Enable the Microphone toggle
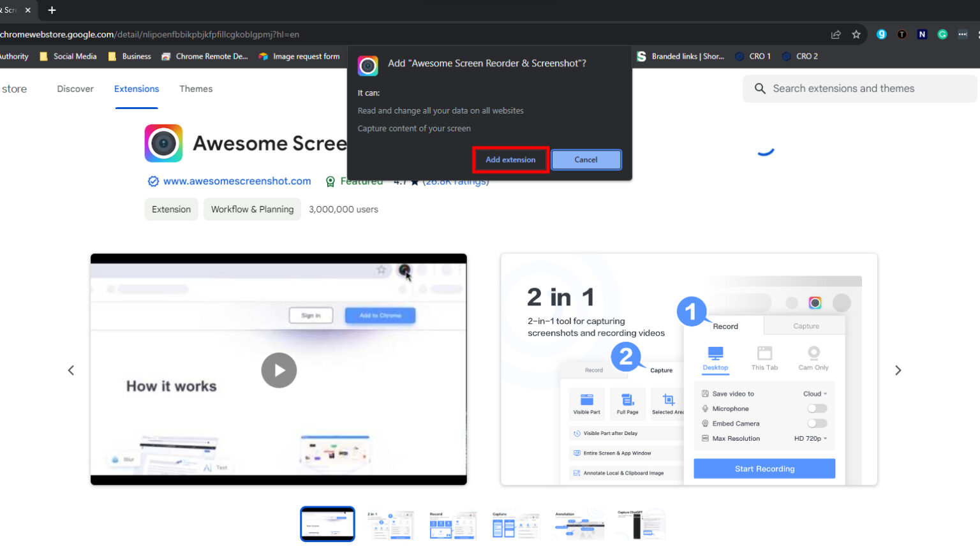Image resolution: width=980 pixels, height=551 pixels. pyautogui.click(x=817, y=408)
